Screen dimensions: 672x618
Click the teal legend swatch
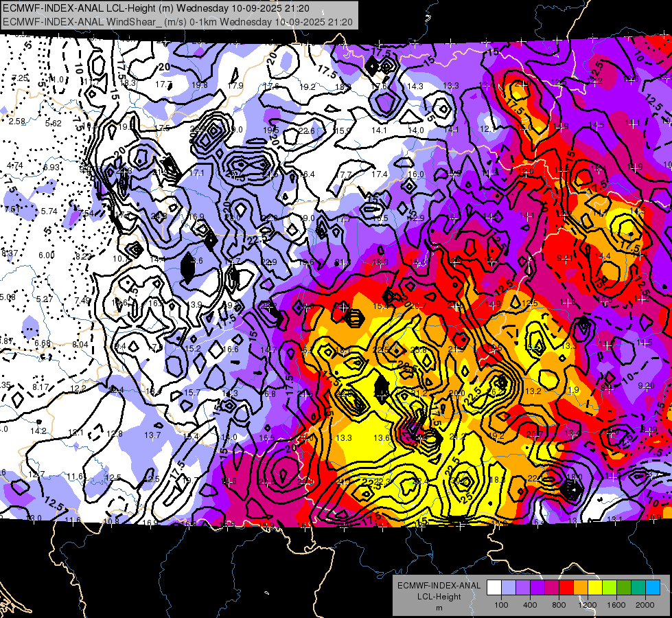point(638,588)
